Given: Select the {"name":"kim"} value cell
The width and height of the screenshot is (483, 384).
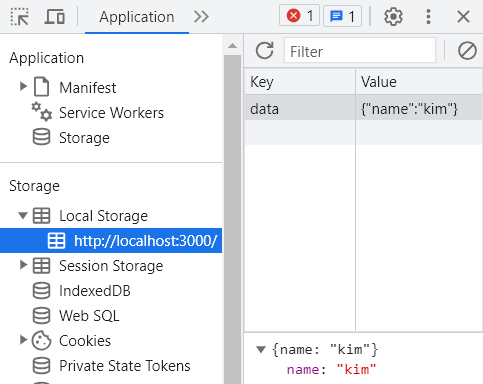Looking at the screenshot, I should 419,107.
